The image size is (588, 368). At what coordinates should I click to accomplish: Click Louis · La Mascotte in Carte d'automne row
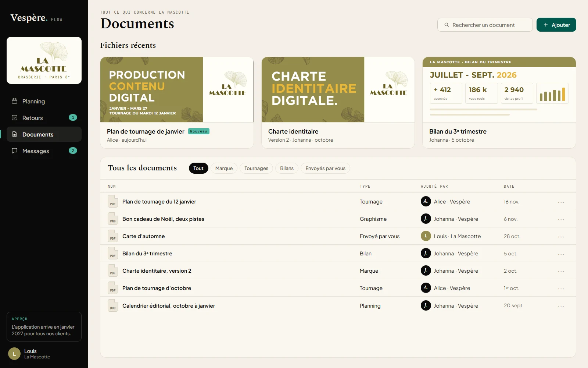(457, 236)
